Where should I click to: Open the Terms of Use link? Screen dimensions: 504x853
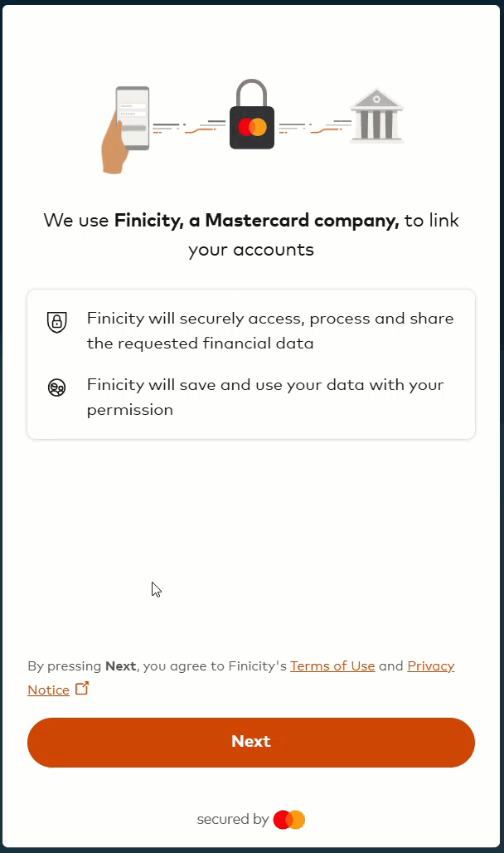pos(332,665)
